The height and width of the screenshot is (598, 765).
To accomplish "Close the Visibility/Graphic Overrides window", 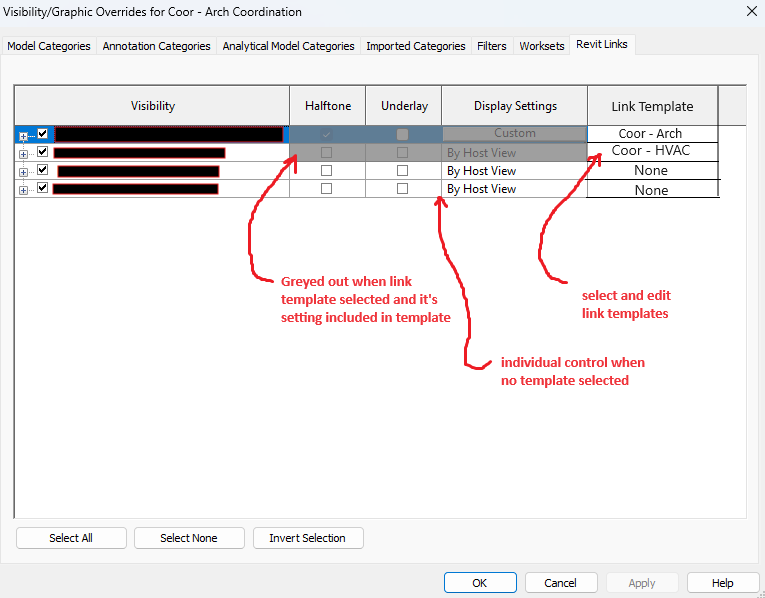I will [752, 11].
